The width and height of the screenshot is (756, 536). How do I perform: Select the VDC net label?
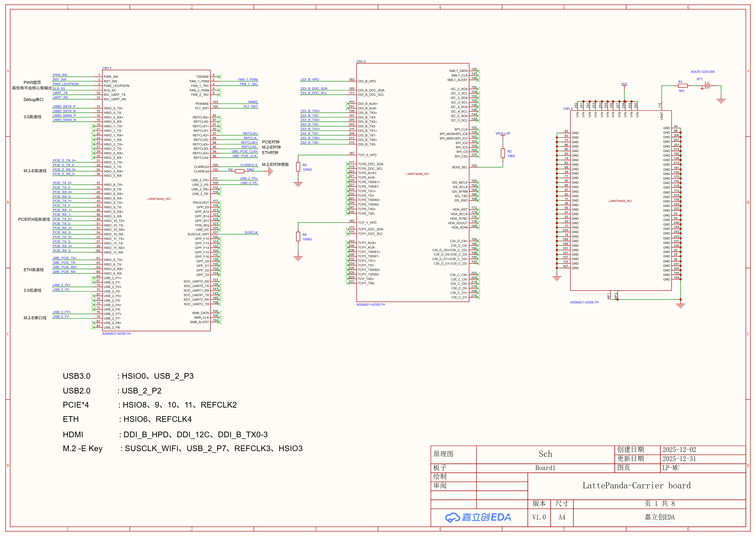[624, 84]
